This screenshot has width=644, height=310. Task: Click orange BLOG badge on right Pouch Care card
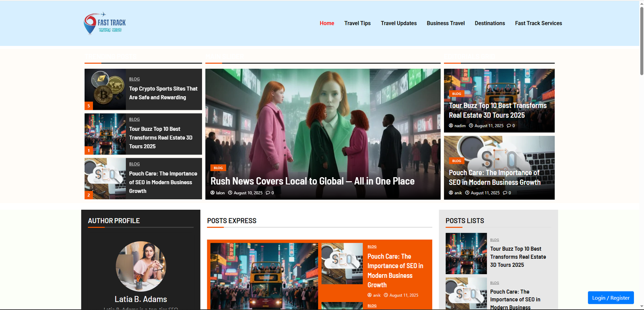(457, 161)
